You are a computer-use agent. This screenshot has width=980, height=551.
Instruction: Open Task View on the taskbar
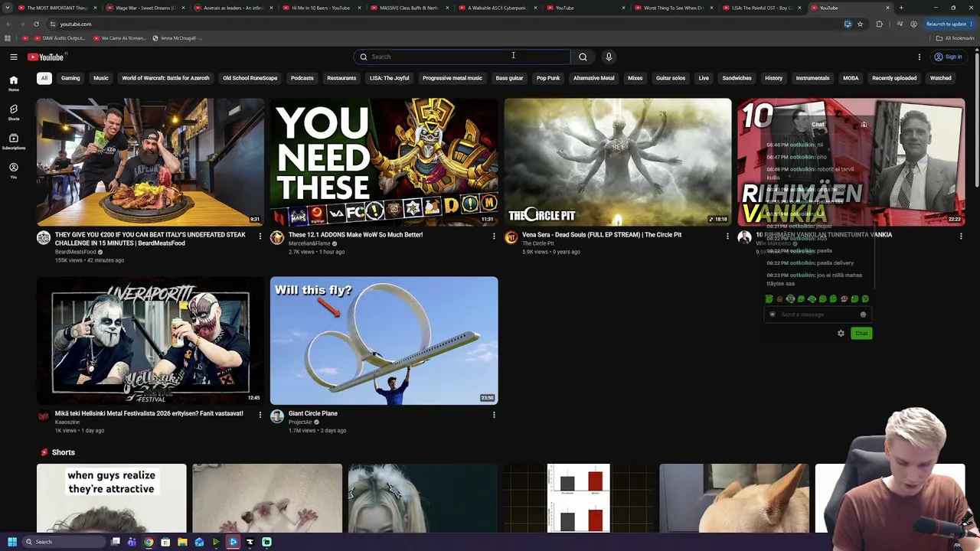point(115,542)
